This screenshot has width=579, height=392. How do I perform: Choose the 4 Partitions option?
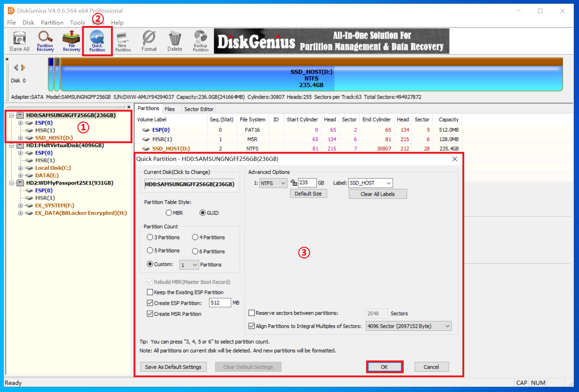click(x=195, y=237)
